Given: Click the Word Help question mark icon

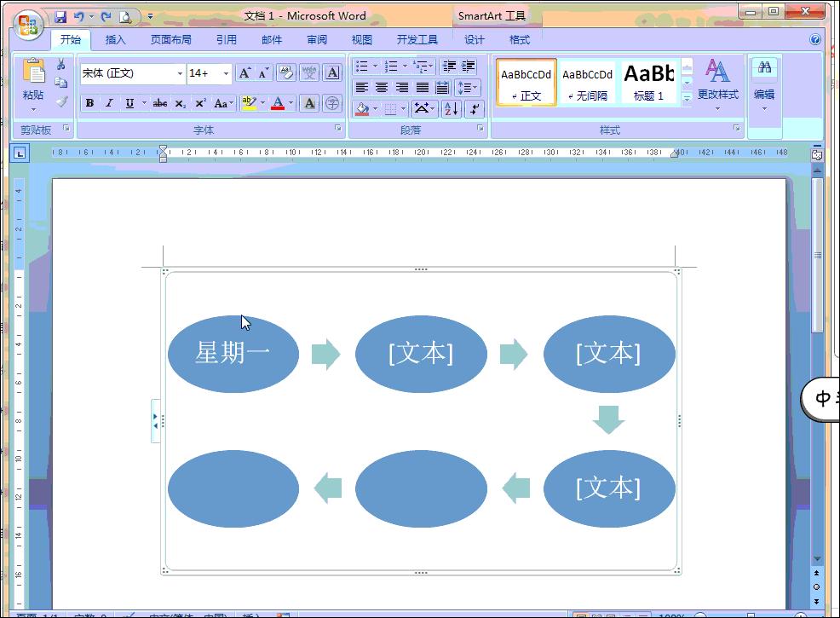Looking at the screenshot, I should point(814,39).
